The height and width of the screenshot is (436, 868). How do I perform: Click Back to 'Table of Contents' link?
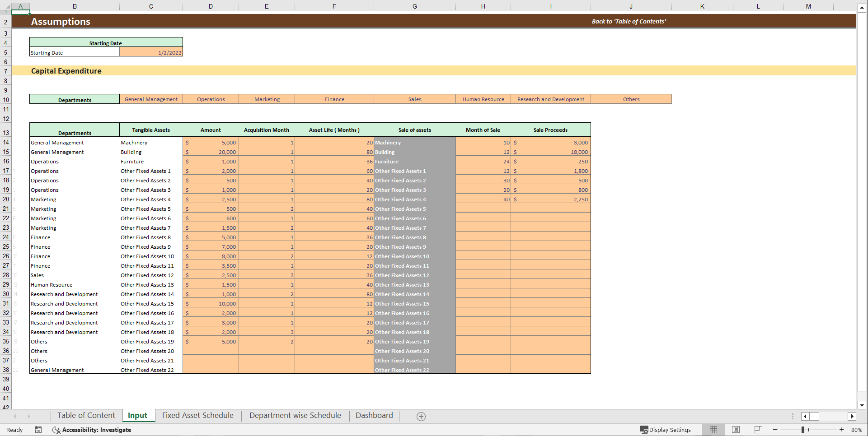(629, 21)
